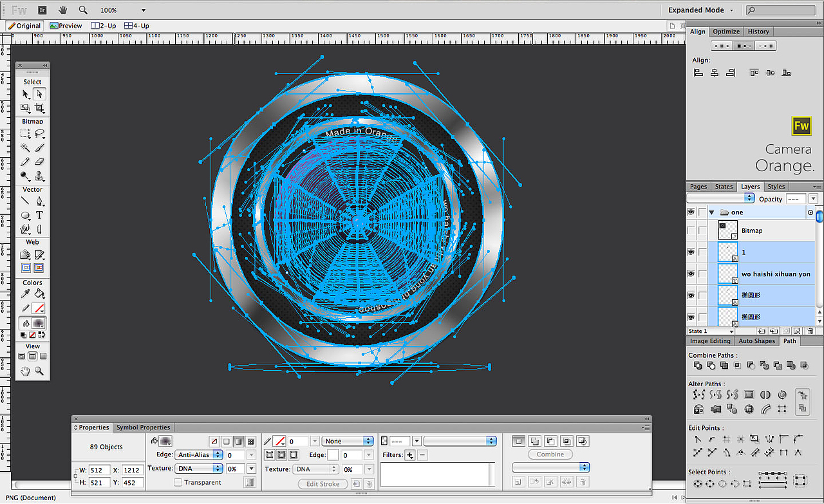
Task: Select the Ellipse shape tool
Action: [x=26, y=216]
